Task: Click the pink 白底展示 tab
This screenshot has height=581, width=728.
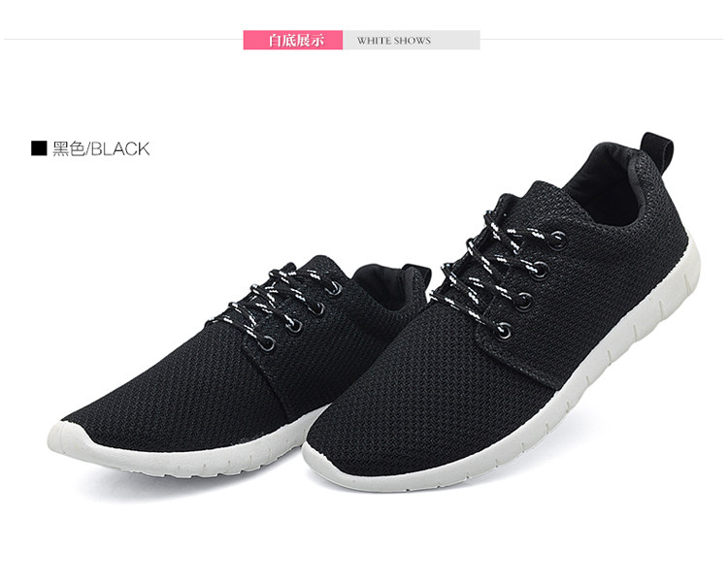Action: click(293, 40)
